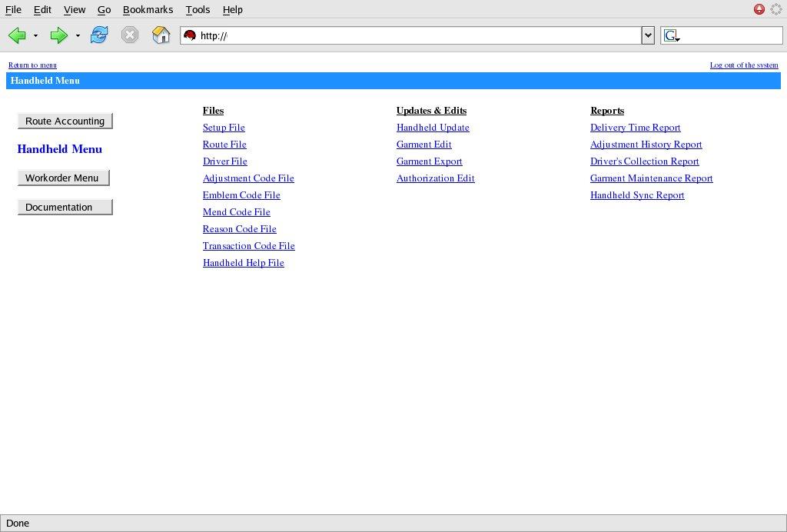787x532 pixels.
Task: Open the Go menu
Action: point(104,9)
